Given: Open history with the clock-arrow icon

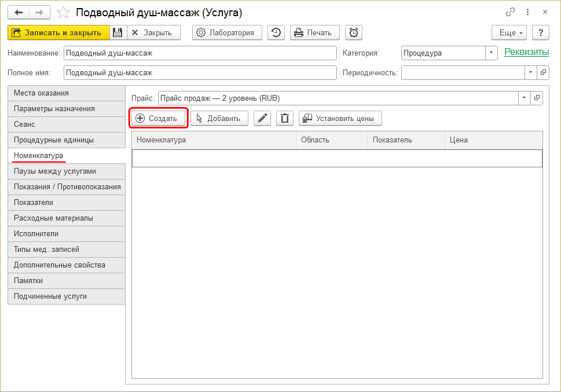Looking at the screenshot, I should [276, 32].
